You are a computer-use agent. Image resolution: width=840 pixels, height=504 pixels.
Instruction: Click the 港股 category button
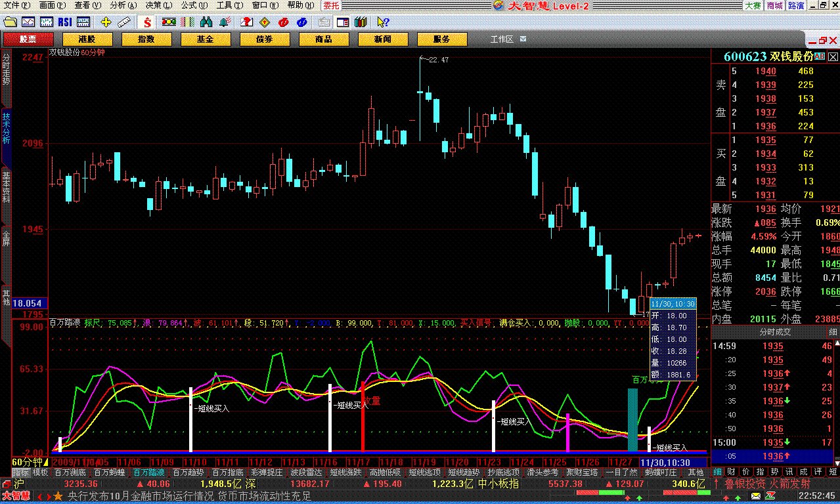coord(87,39)
